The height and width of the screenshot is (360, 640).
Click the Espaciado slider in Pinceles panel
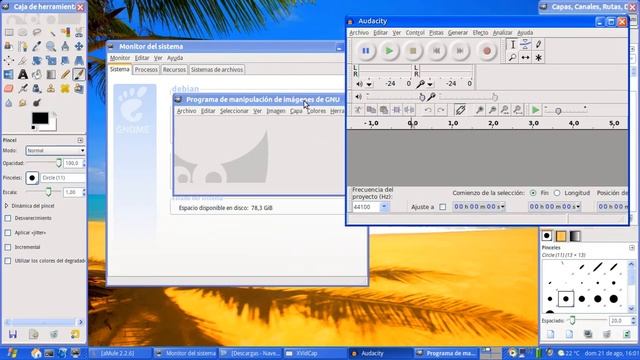tap(587, 321)
